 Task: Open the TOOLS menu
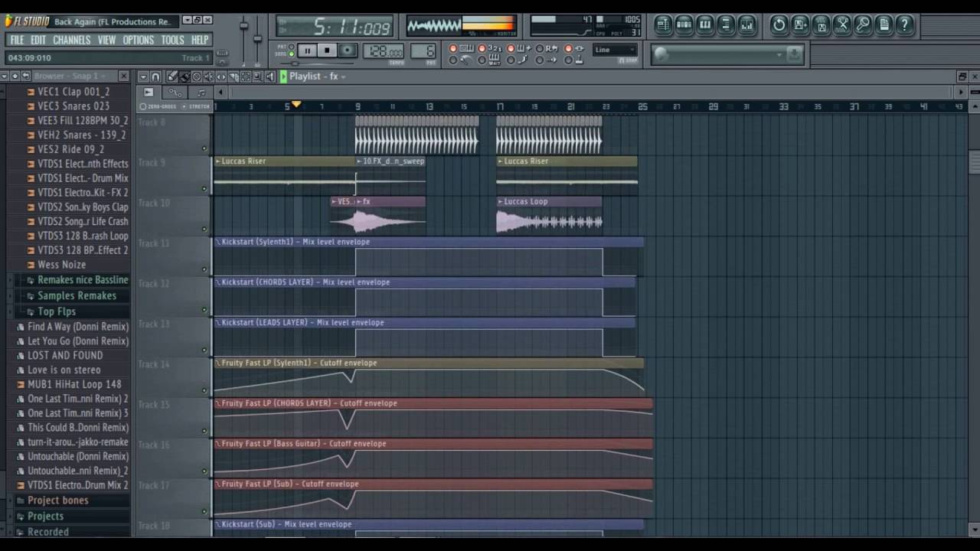[x=172, y=40]
